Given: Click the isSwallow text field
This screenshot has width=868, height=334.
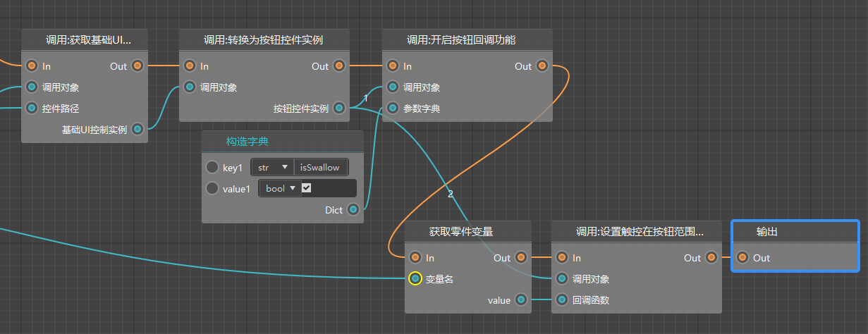Looking at the screenshot, I should coord(321,168).
